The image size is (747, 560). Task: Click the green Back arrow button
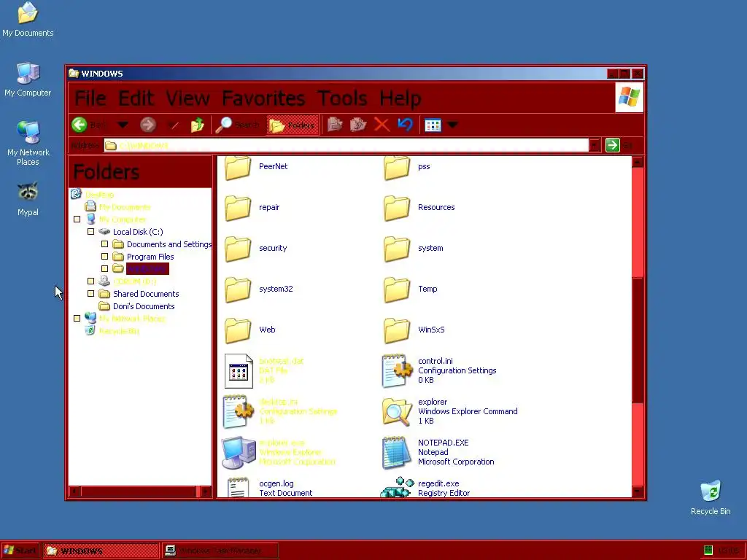pyautogui.click(x=80, y=125)
